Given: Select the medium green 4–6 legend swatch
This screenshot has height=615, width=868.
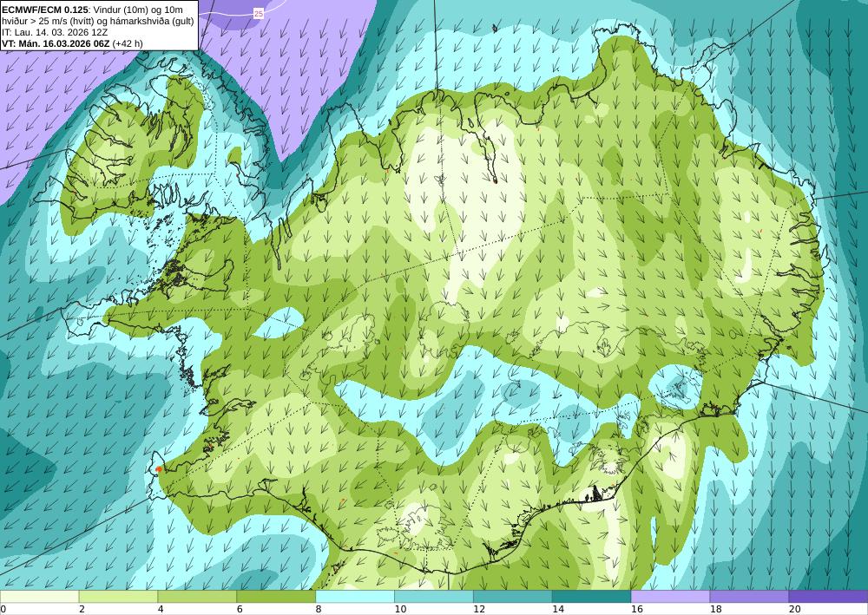Looking at the screenshot, I should point(197,597).
